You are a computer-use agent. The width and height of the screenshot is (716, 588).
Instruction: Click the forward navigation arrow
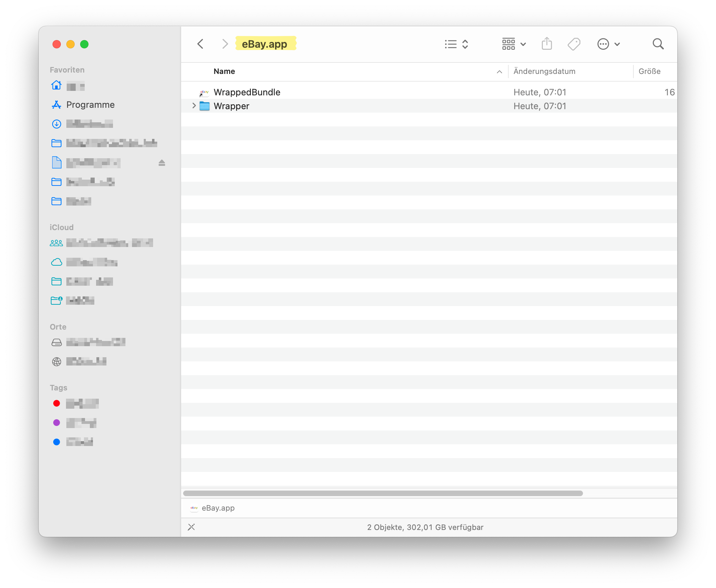click(x=225, y=44)
